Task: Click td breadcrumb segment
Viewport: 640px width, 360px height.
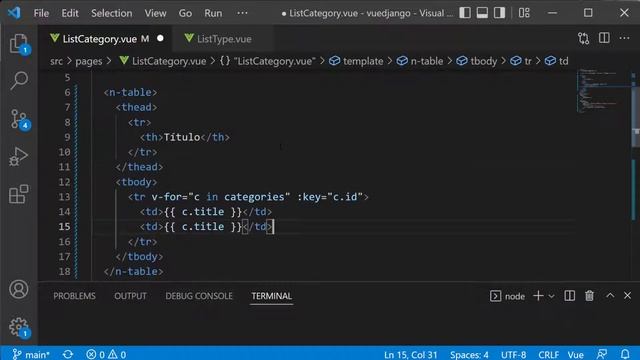Action: click(557, 61)
